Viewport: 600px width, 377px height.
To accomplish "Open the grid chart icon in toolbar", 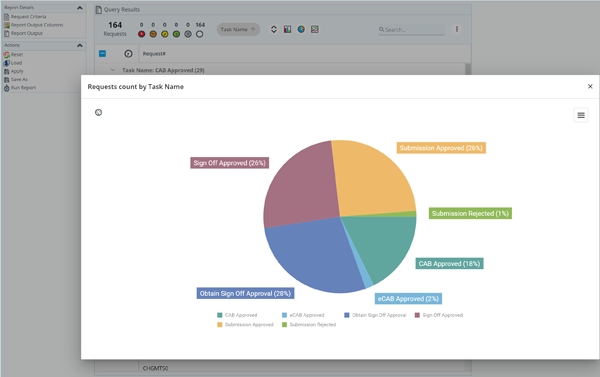I will 315,29.
